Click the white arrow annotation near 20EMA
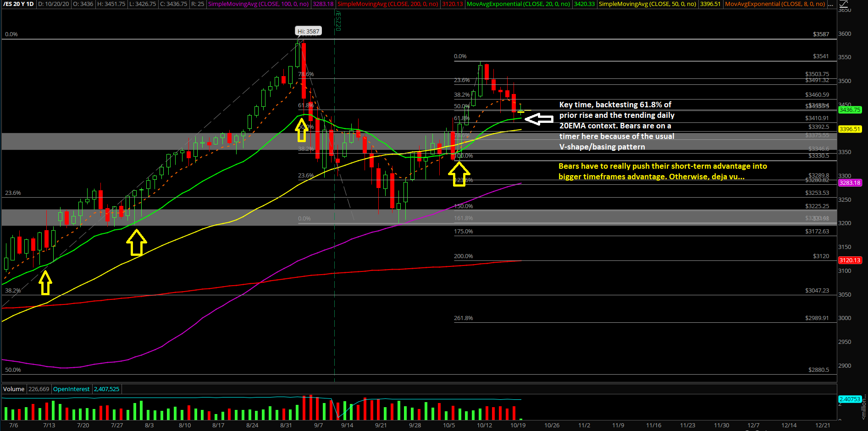868x431 pixels. coord(539,119)
